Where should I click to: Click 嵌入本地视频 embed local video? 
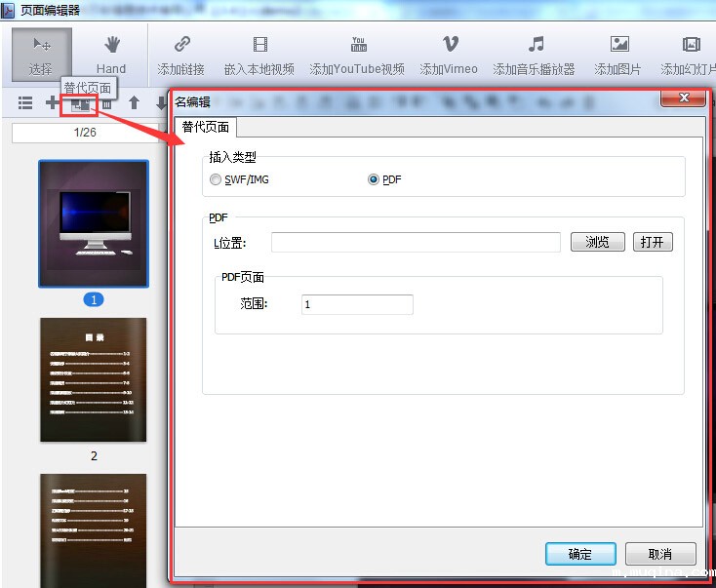tap(259, 55)
